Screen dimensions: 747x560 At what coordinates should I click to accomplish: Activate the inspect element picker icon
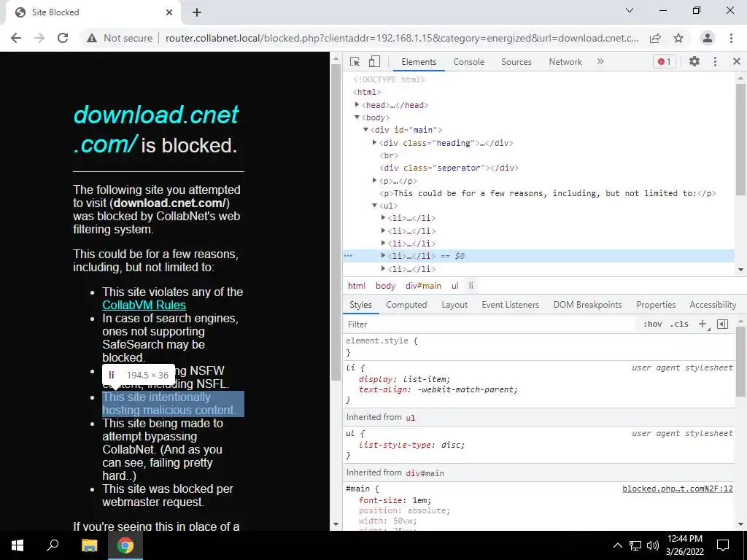tap(355, 61)
